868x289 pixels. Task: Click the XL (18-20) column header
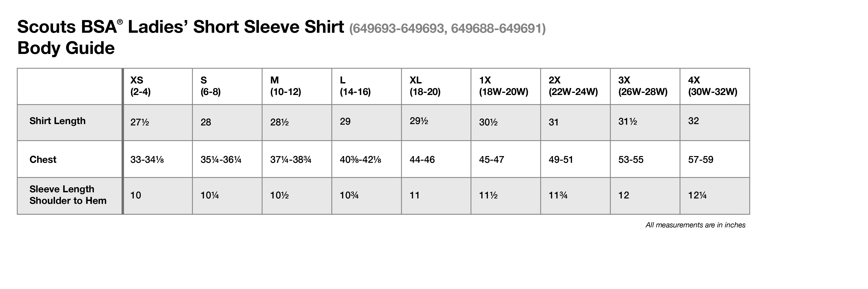[x=436, y=87]
